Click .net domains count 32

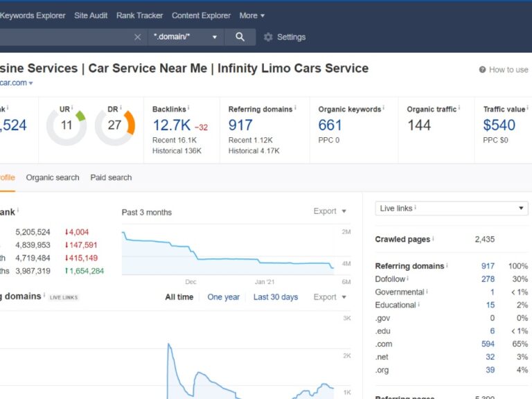(490, 357)
